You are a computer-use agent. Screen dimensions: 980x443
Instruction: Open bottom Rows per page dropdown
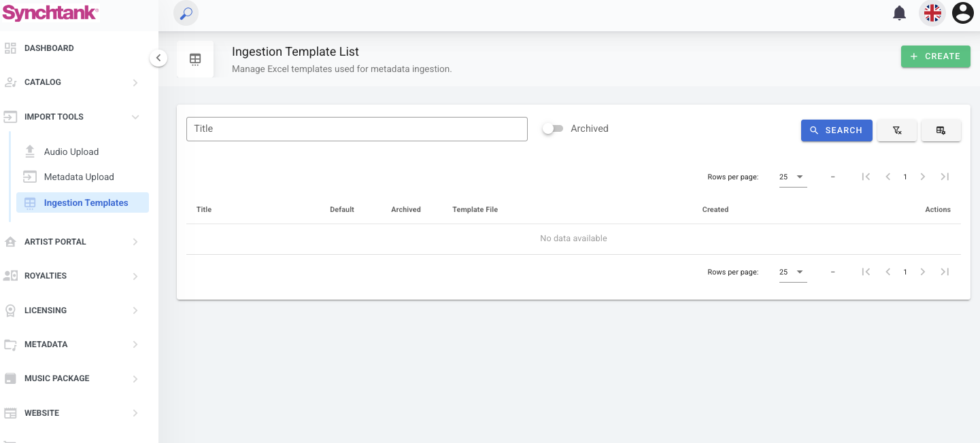coord(793,272)
